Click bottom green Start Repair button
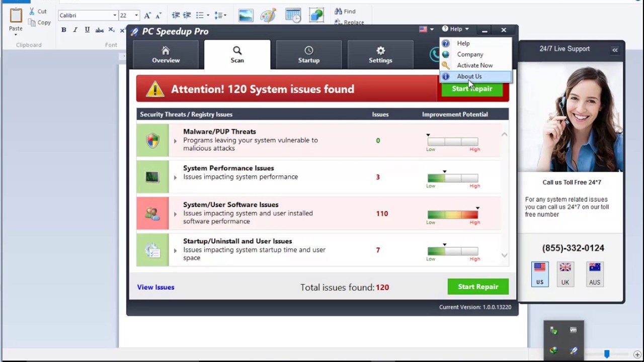Screen dimensions: 644x362 coord(478,287)
